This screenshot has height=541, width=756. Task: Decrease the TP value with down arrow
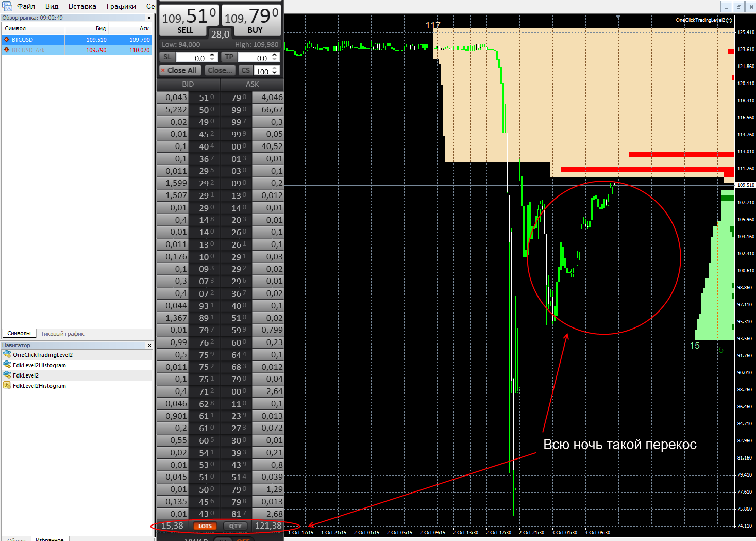click(275, 59)
